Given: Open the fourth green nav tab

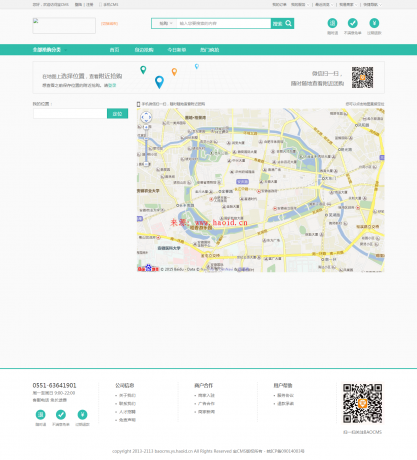Looking at the screenshot, I should click(x=209, y=50).
